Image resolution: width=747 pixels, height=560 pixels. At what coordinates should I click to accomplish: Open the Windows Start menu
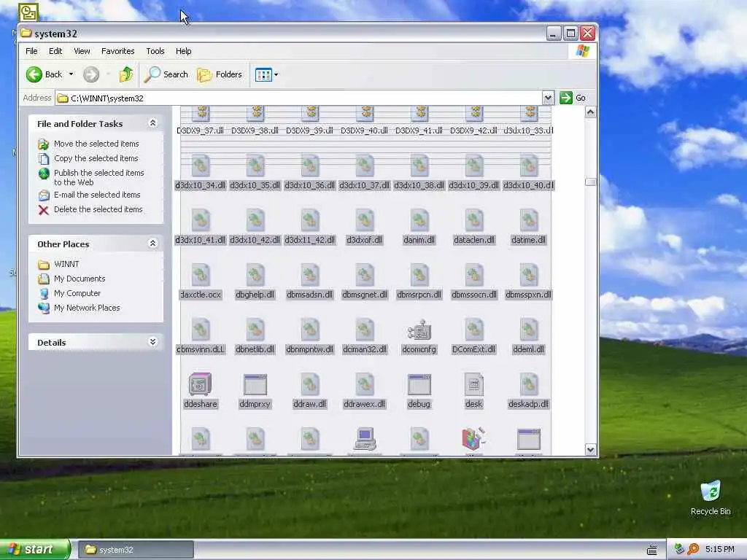click(34, 550)
